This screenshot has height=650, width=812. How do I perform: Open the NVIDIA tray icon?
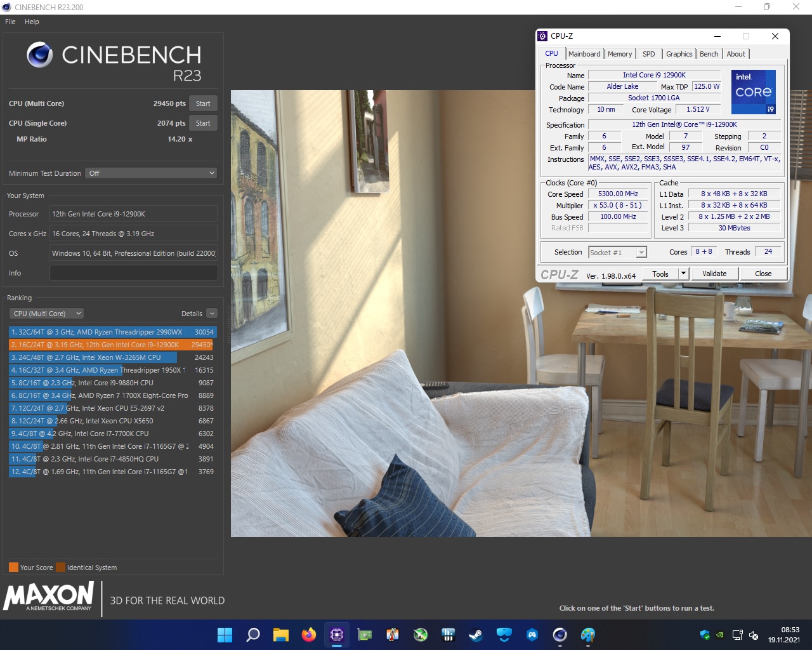coord(720,635)
